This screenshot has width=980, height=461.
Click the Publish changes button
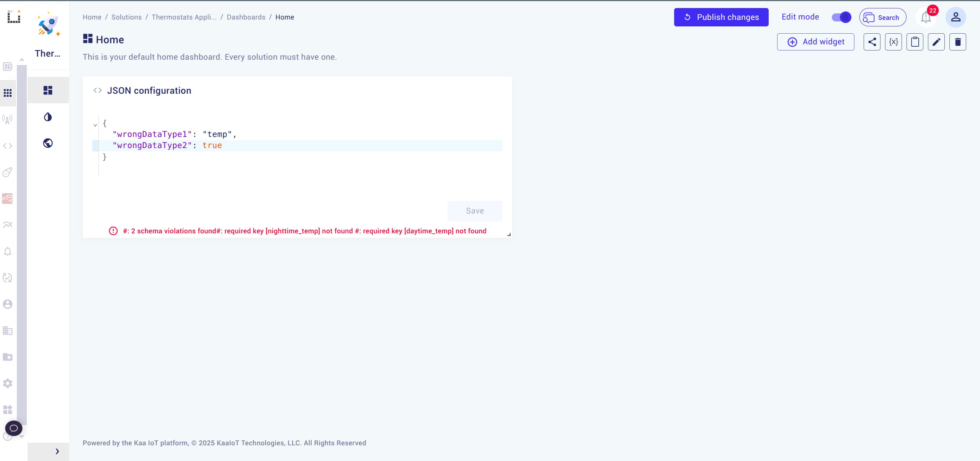[721, 17]
